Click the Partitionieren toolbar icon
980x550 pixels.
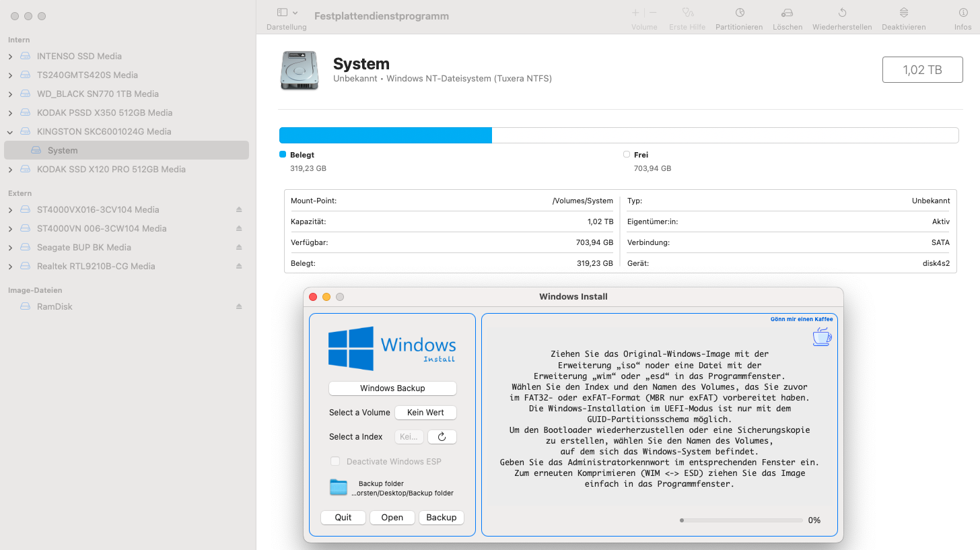(x=739, y=13)
